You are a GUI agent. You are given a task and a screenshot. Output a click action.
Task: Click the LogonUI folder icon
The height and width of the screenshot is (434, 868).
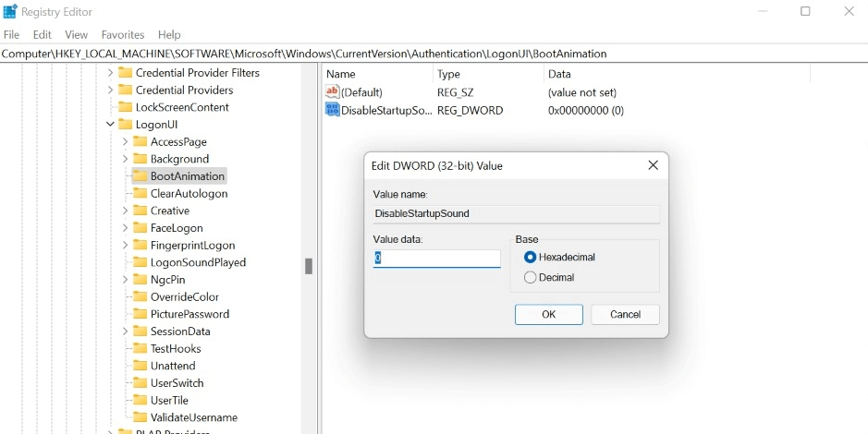[126, 125]
